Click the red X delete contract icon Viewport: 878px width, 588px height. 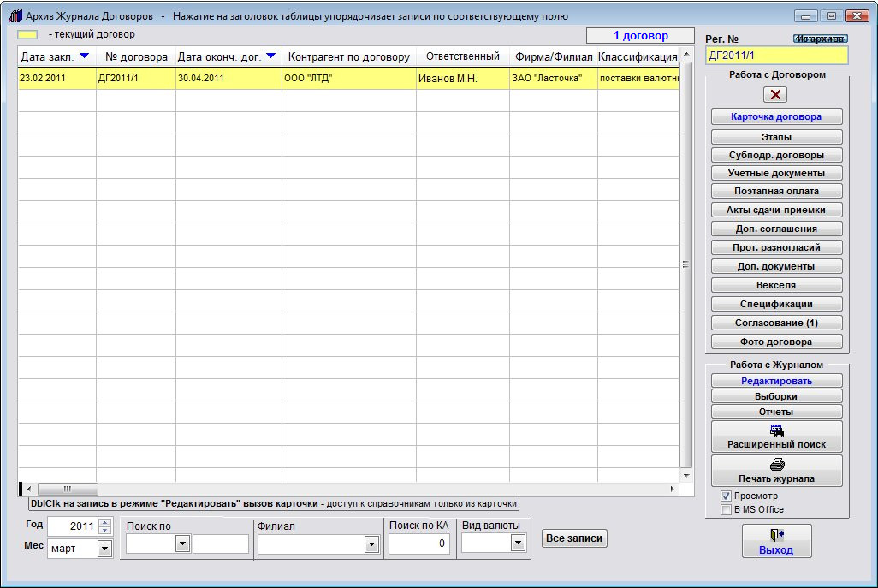pos(775,95)
